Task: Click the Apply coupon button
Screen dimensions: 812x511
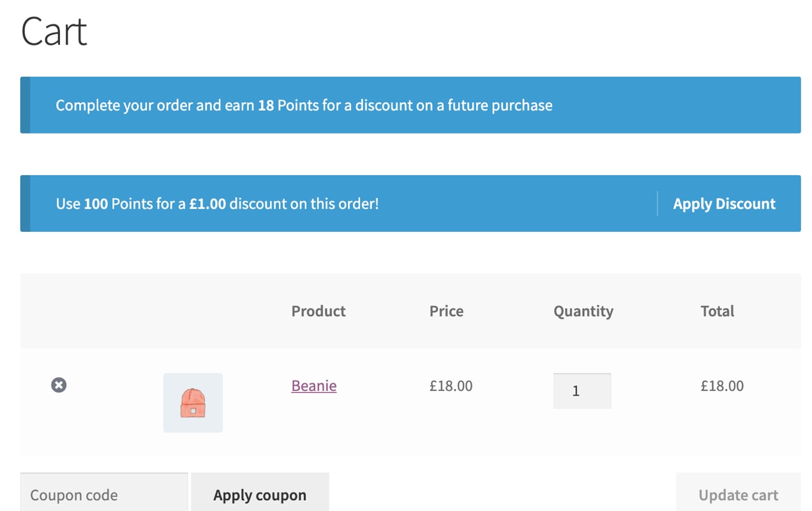Action: pyautogui.click(x=259, y=494)
